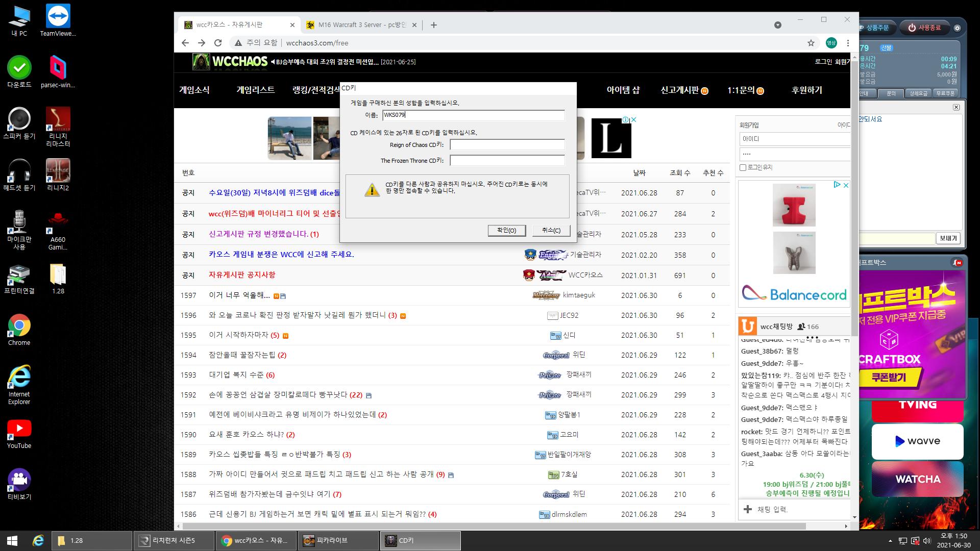Open A660 Gaming desktop shortcut
Screen dimensions: 980x551
[x=58, y=230]
